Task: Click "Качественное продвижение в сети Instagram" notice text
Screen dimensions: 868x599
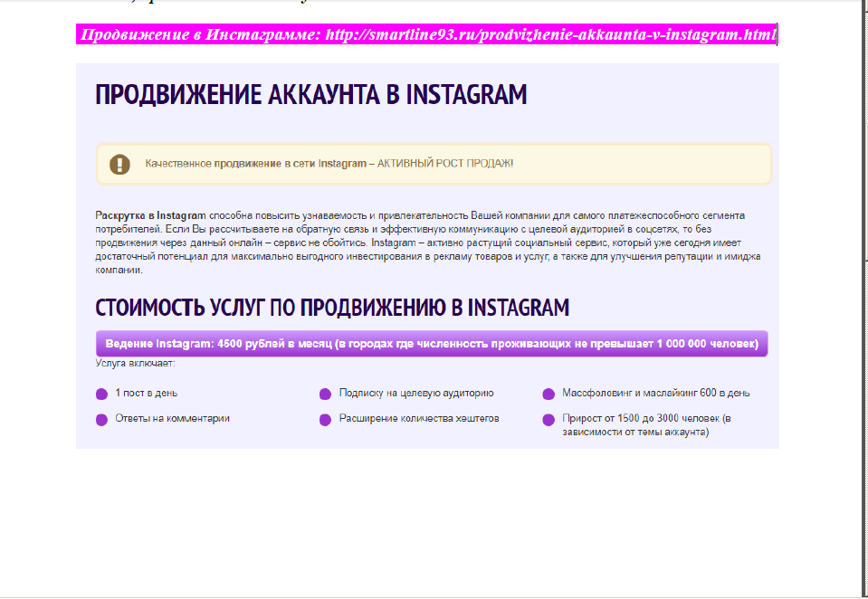Action: point(329,164)
